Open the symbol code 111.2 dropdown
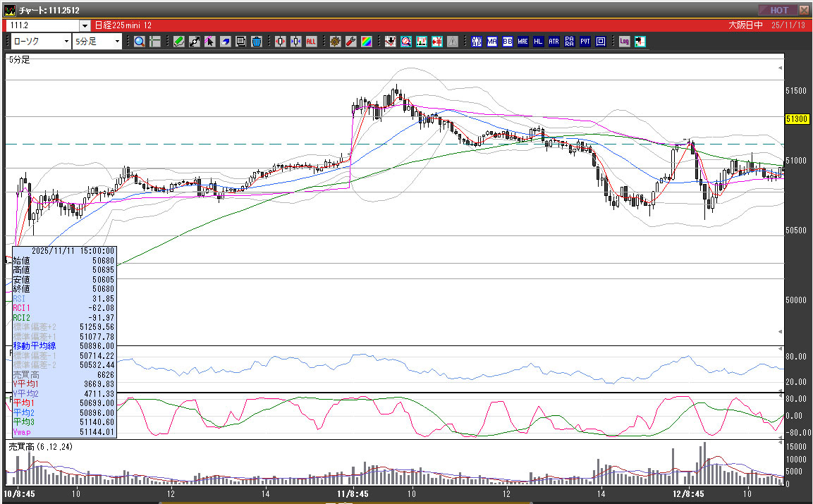The image size is (813, 504). (85, 25)
